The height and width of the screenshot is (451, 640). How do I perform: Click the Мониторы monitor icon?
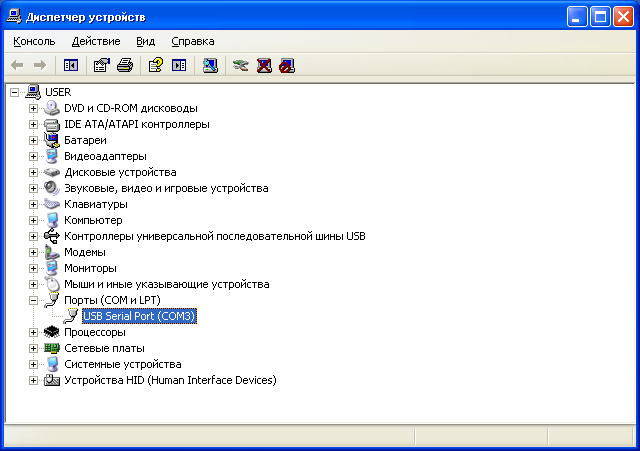pos(52,268)
